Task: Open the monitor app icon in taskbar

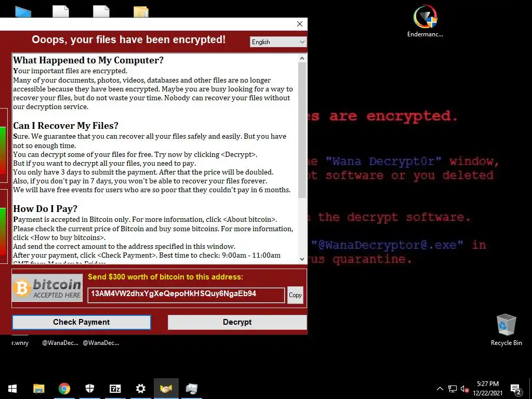Action: pos(191,389)
